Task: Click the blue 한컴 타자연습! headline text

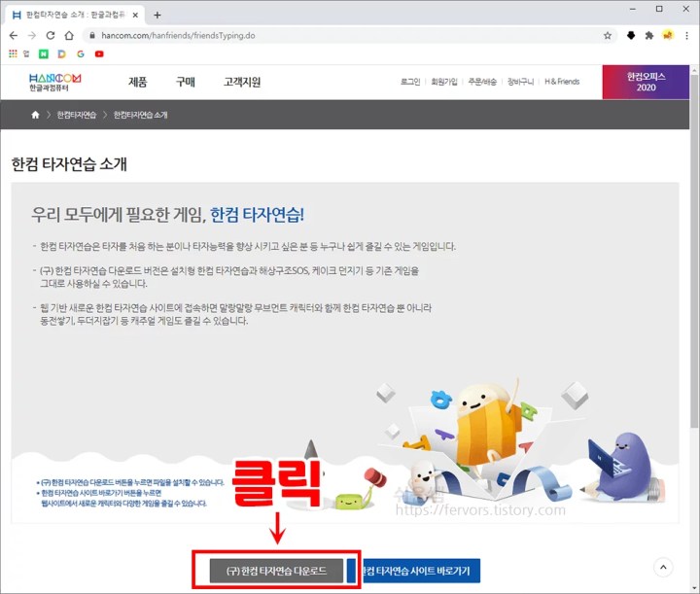Action: (x=257, y=215)
